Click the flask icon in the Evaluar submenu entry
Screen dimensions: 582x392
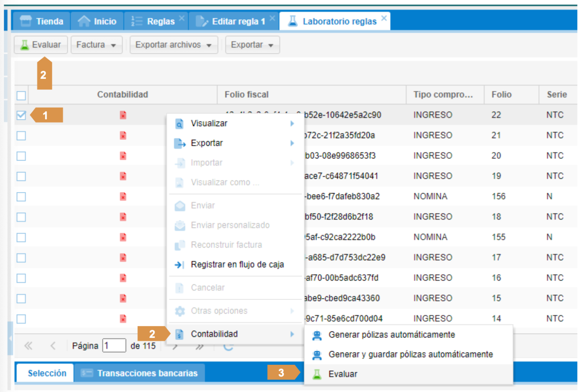pos(317,374)
